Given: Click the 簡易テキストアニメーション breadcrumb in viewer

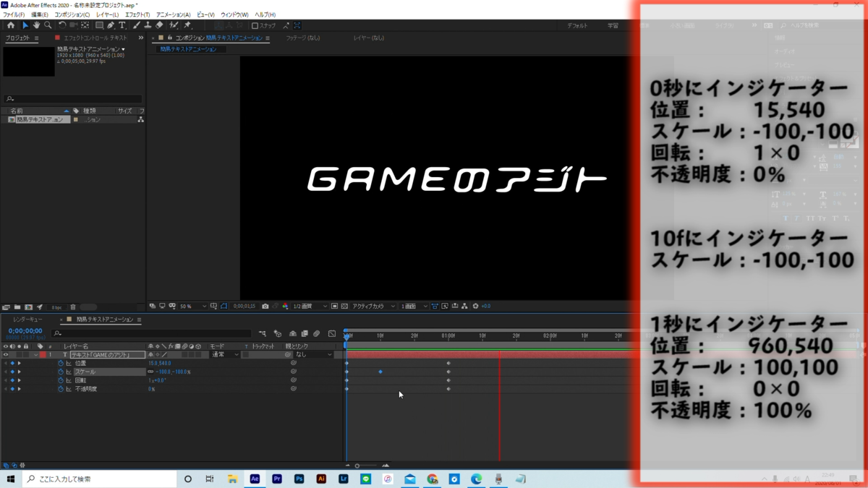Looking at the screenshot, I should (x=190, y=49).
